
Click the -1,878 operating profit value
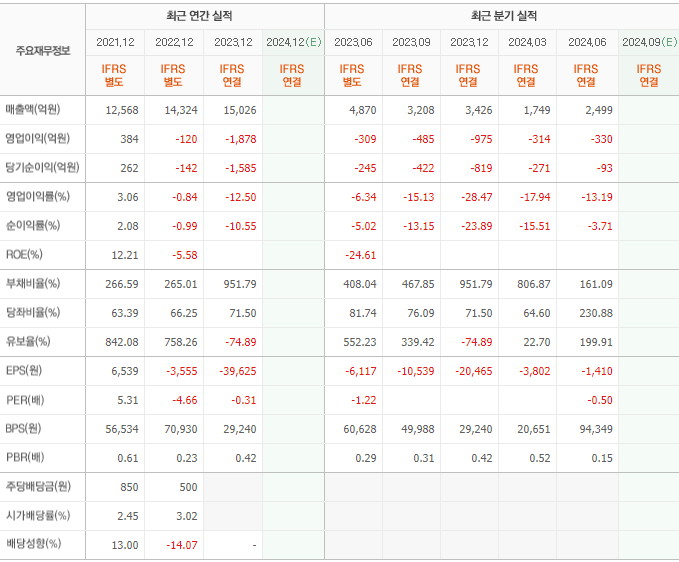coord(241,139)
